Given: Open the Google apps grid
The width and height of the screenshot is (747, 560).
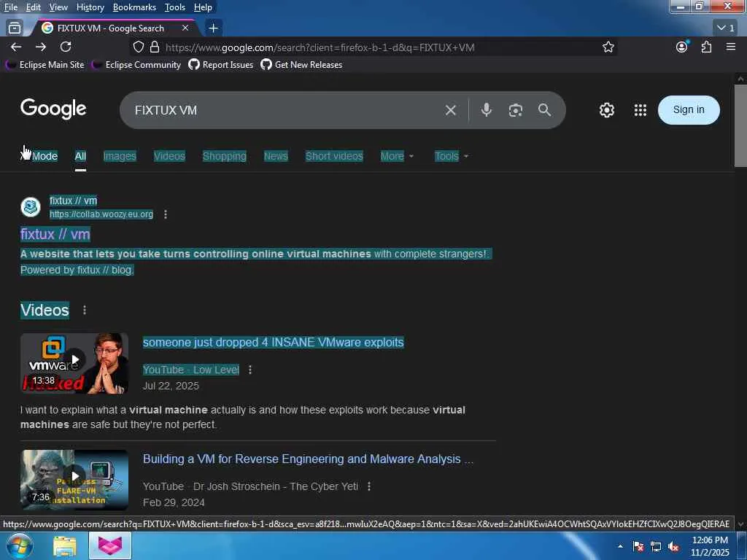Looking at the screenshot, I should coord(640,110).
